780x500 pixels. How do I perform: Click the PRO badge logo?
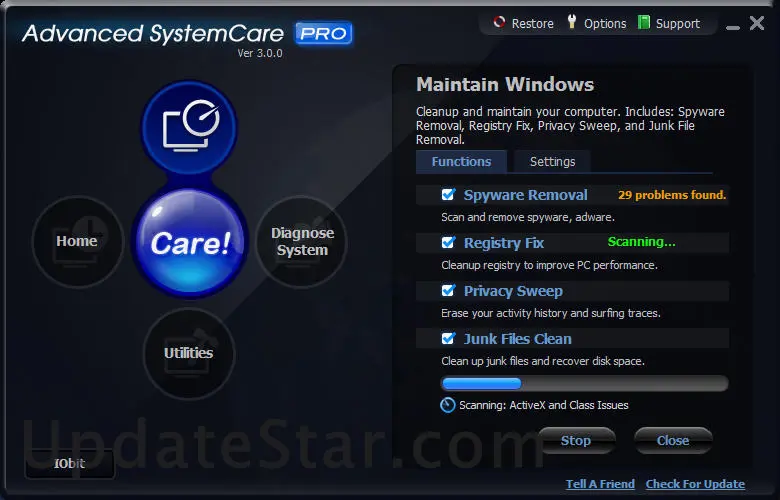tap(324, 33)
